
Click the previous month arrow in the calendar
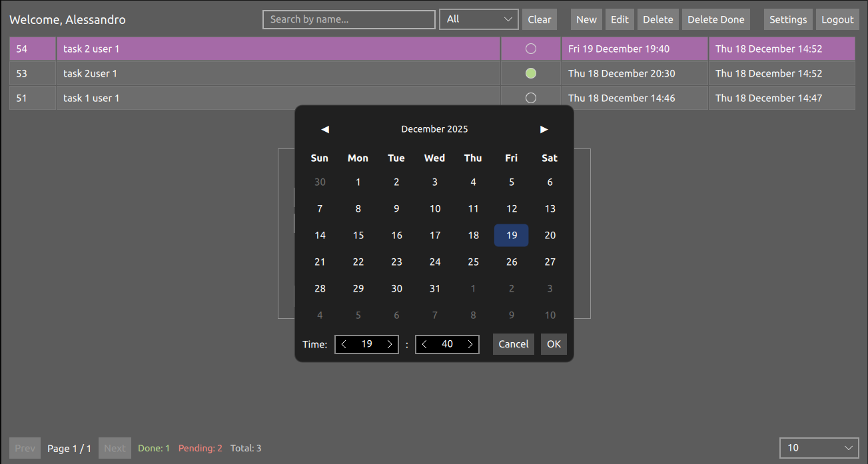[x=324, y=129]
